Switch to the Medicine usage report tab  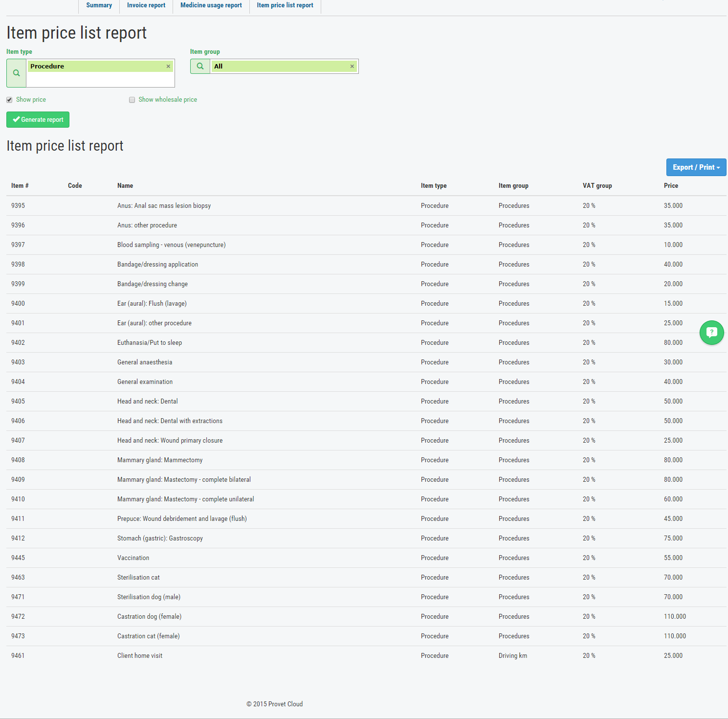(211, 5)
